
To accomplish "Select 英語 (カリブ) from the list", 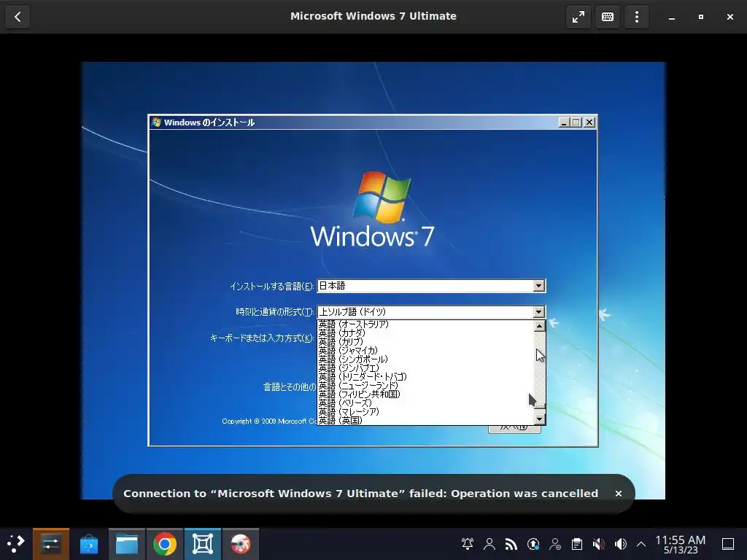I will pyautogui.click(x=425, y=341).
